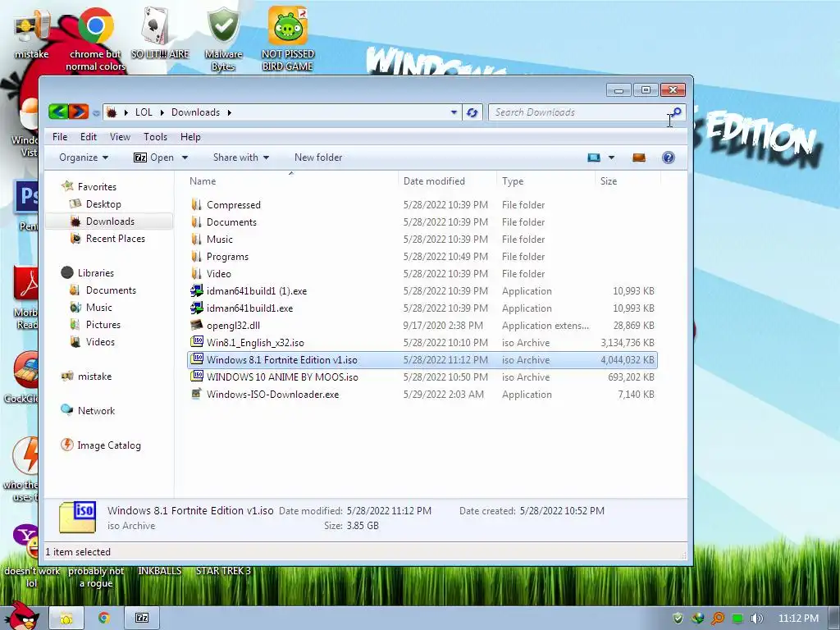Expand the breadcrumb arrow after LOL
Viewport: 840px width, 630px height.
(x=162, y=112)
